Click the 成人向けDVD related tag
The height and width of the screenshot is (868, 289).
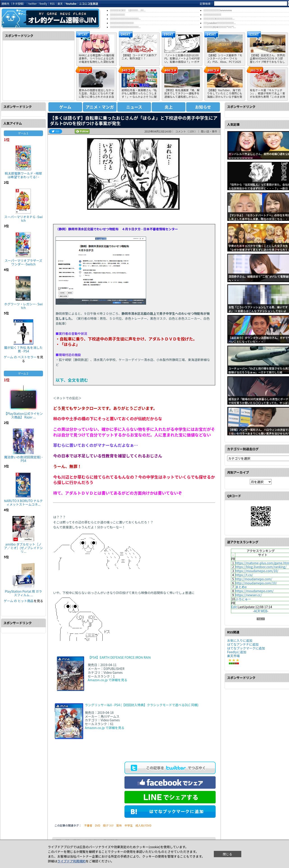pyautogui.click(x=143, y=826)
